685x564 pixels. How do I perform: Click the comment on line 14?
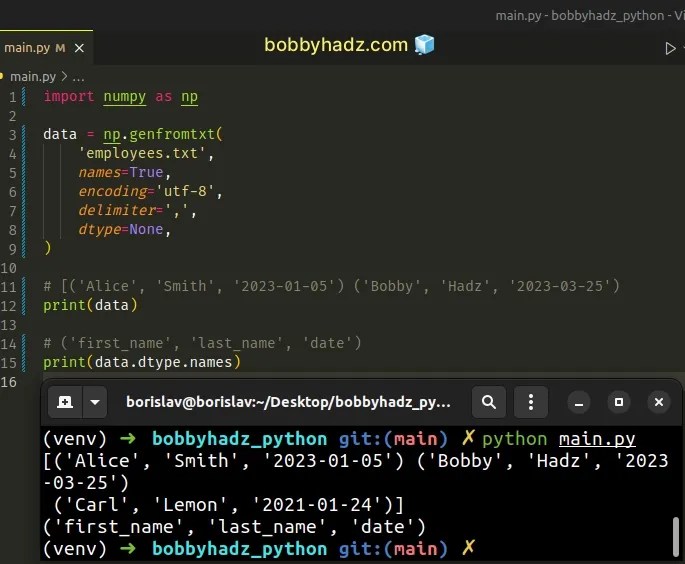pyautogui.click(x=202, y=343)
